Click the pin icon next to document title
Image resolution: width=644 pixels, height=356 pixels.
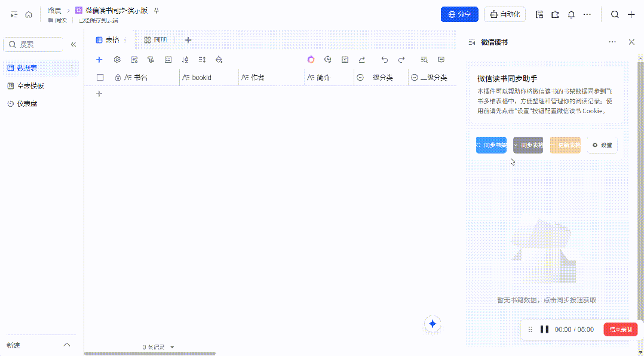click(157, 11)
